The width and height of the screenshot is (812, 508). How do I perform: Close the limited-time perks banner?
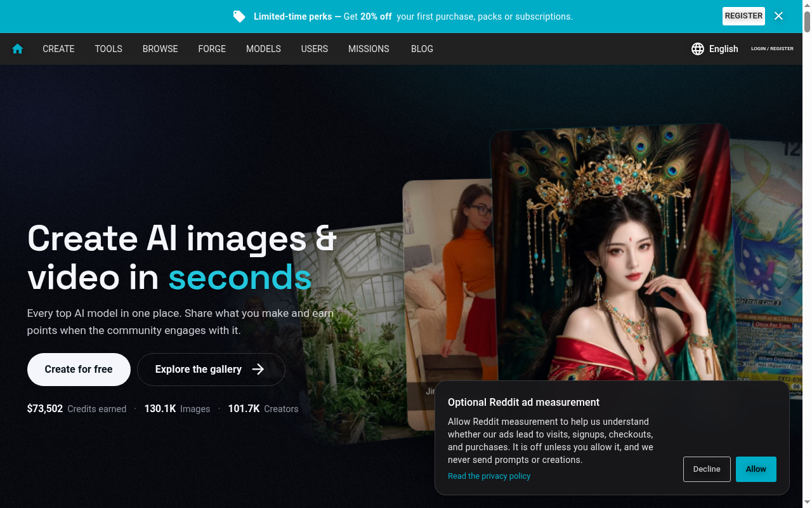coord(778,16)
